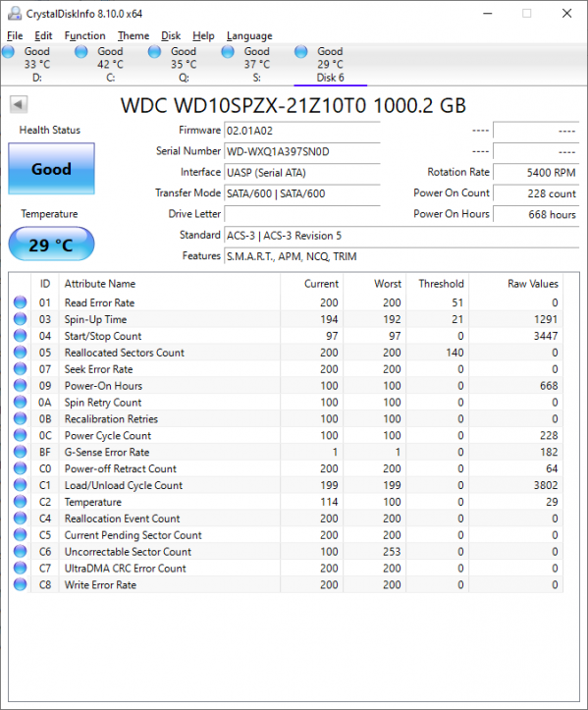This screenshot has height=710, width=588.
Task: Click the Serial Number field
Action: pyautogui.click(x=302, y=151)
